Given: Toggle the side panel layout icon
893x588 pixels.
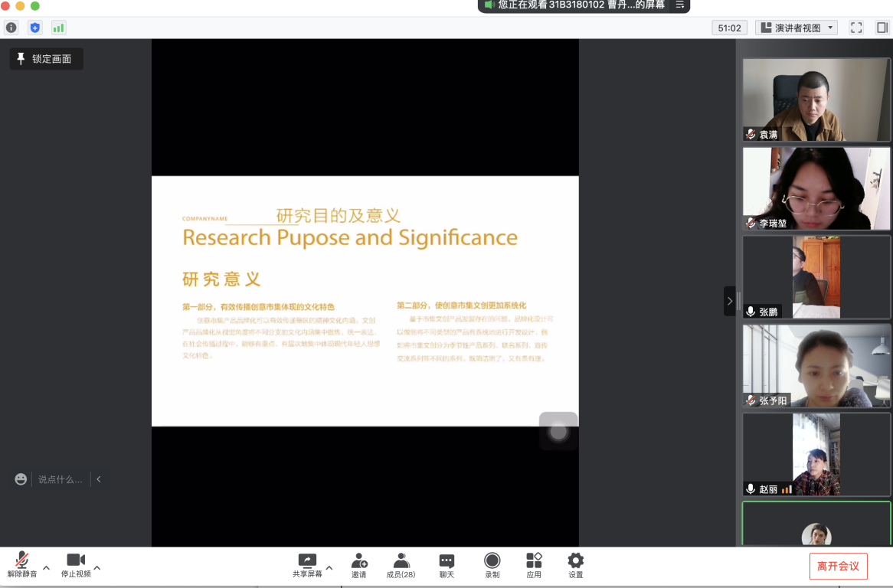Looking at the screenshot, I should (x=882, y=28).
